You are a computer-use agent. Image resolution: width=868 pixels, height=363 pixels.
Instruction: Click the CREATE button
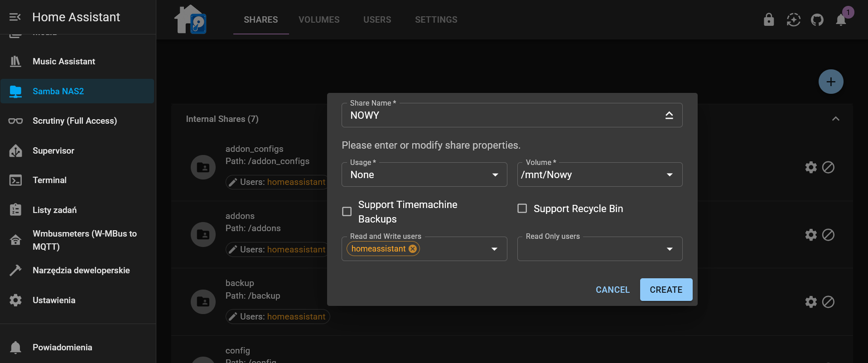tap(666, 290)
